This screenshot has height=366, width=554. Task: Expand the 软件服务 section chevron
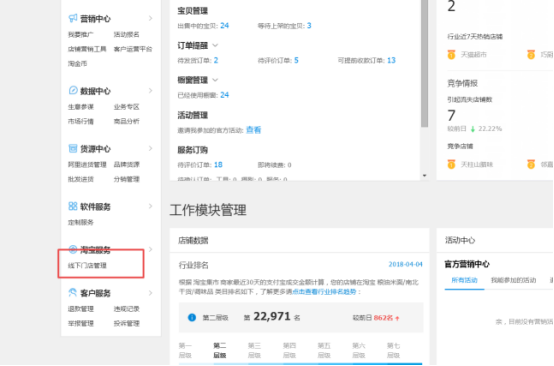[151, 206]
